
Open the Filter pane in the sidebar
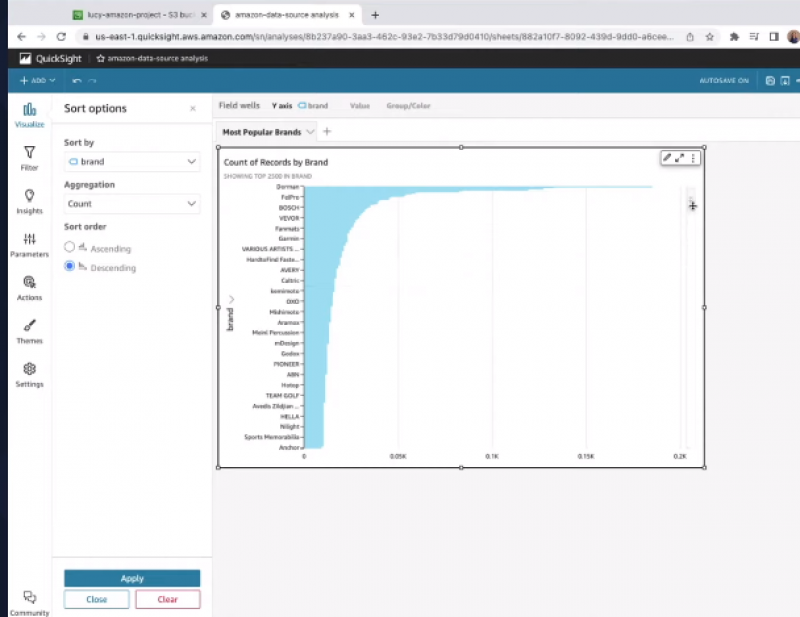point(29,157)
